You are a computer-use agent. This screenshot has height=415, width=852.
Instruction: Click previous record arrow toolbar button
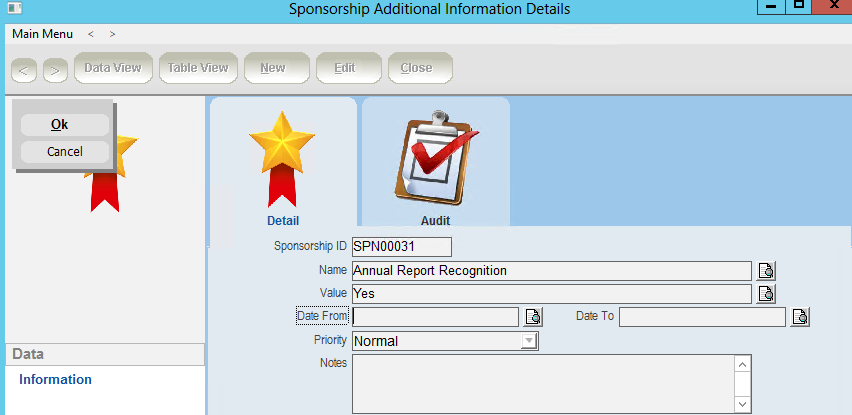[x=25, y=69]
